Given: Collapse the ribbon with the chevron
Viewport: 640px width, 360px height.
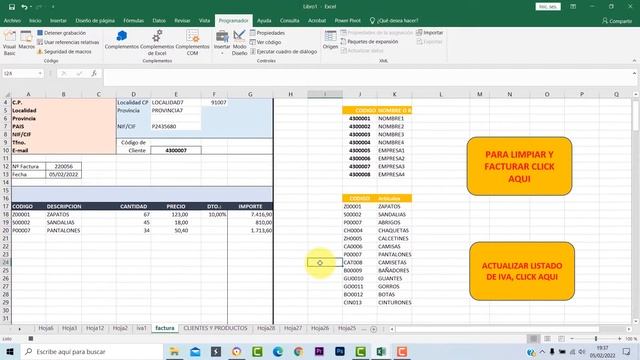Looking at the screenshot, I should point(634,61).
